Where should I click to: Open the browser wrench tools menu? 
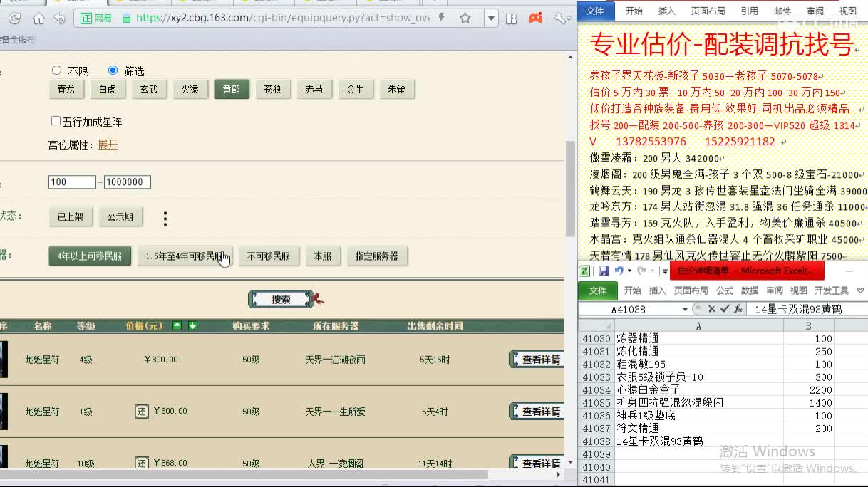[x=561, y=18]
